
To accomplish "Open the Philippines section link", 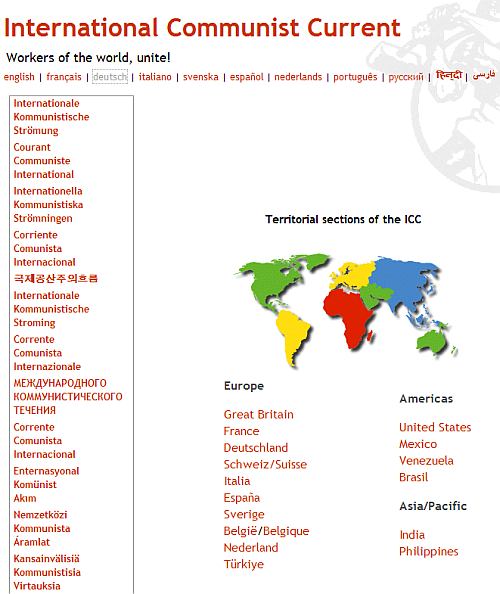I will coord(429,552).
